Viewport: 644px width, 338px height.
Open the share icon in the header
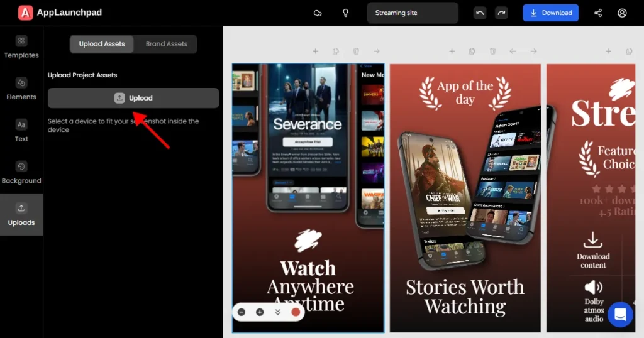coord(598,13)
